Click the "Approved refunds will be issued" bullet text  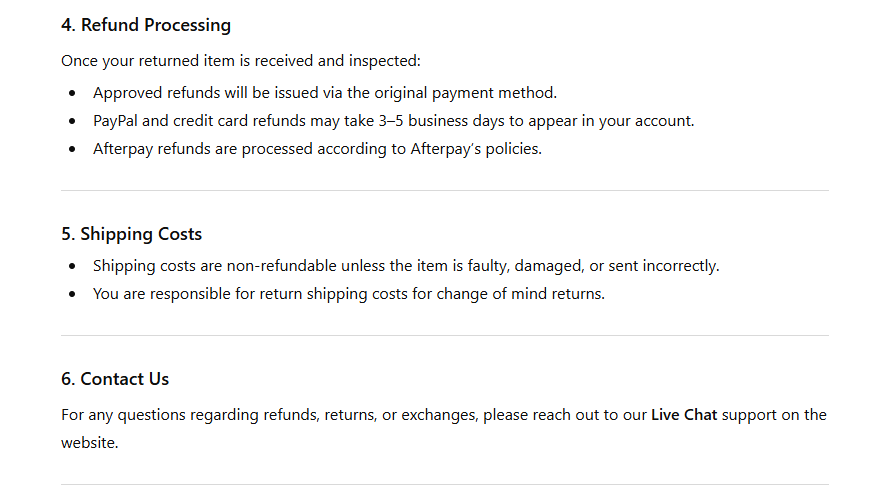325,93
